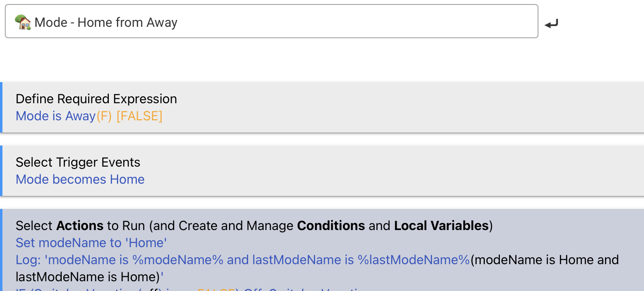Edit the 'Mode is Away' required expression

point(56,116)
